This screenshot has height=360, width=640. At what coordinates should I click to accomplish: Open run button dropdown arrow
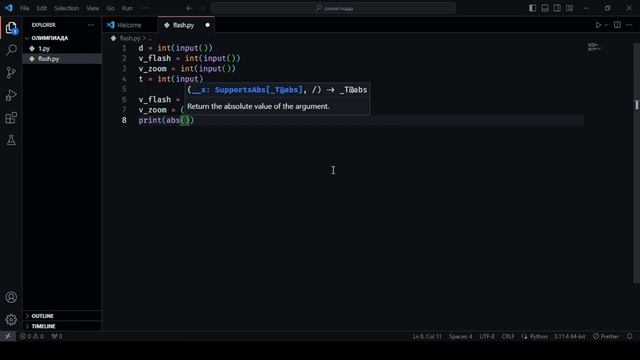[606, 25]
